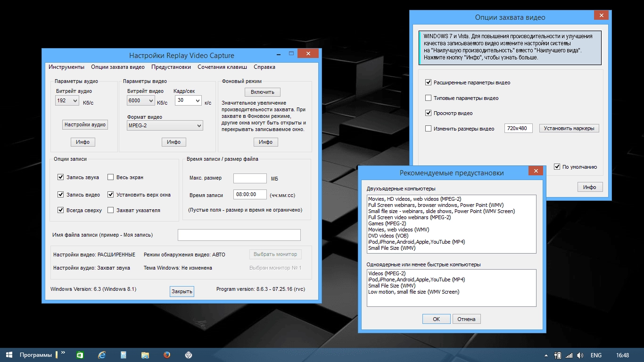The height and width of the screenshot is (362, 644).
Task: Click the Настройки аудио button
Action: click(85, 124)
